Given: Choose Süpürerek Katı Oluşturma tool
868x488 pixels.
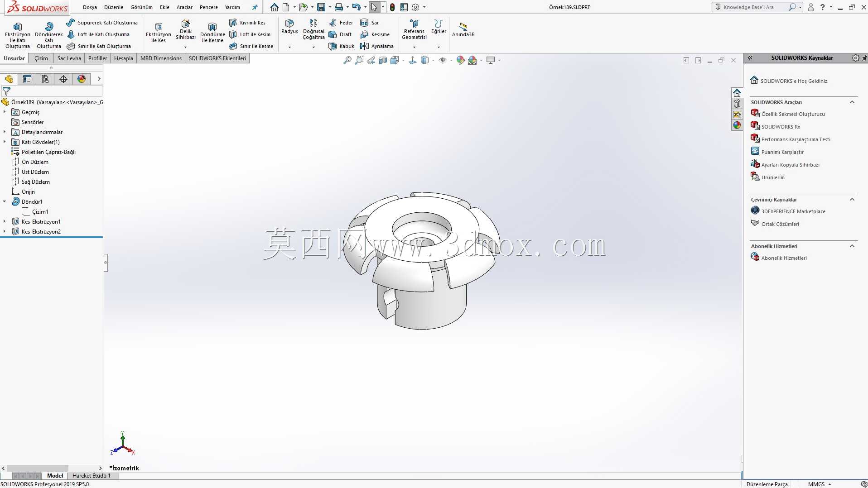Looking at the screenshot, I should pyautogui.click(x=102, y=23).
